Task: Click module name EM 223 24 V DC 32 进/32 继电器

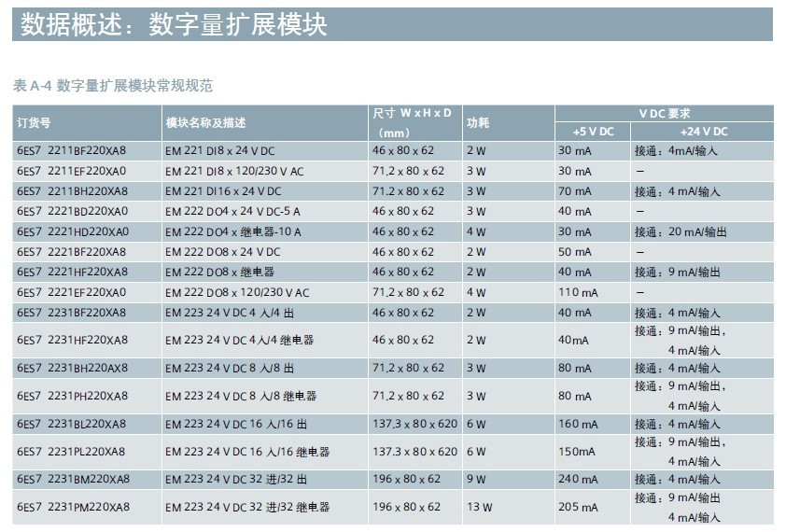Action: coord(247,507)
